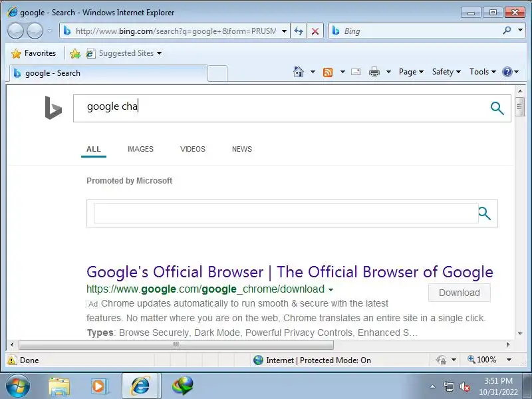Open the Page menu
Screen dimensions: 532x399
pos(411,72)
